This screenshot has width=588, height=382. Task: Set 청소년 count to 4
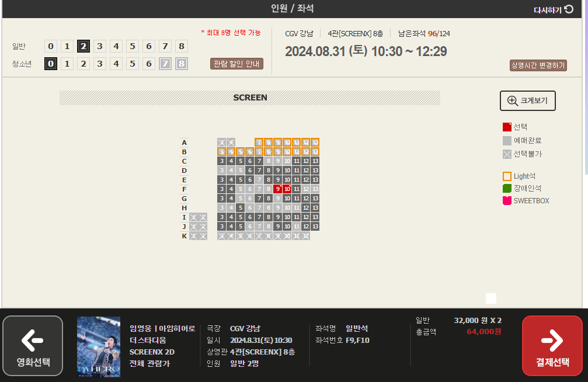[x=116, y=64]
